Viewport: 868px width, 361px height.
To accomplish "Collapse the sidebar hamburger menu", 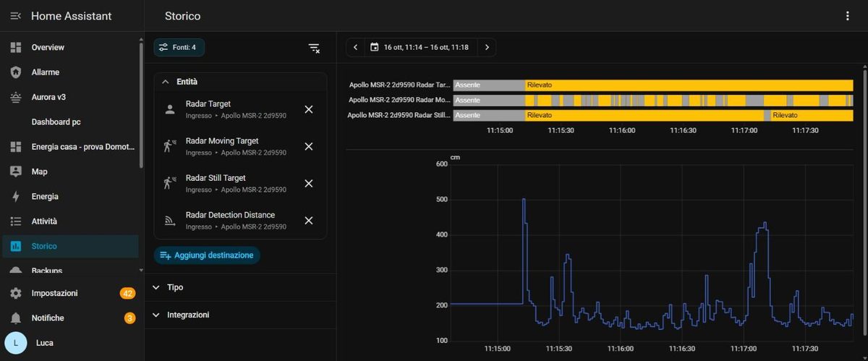I will pyautogui.click(x=15, y=16).
